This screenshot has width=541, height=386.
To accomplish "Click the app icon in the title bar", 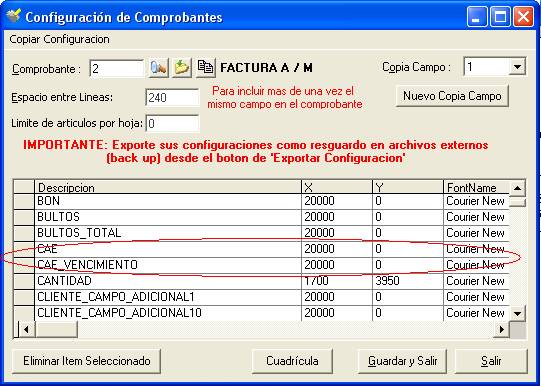I will point(13,17).
